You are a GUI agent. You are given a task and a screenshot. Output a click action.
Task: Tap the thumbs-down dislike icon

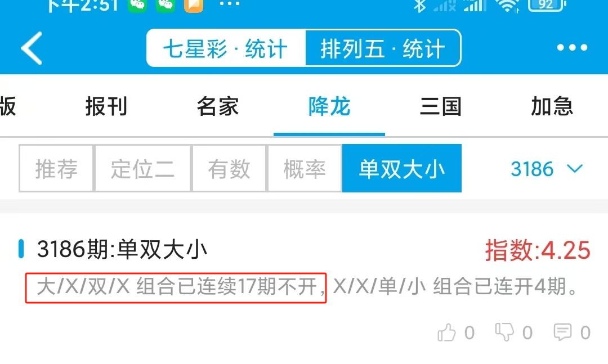coord(504,332)
